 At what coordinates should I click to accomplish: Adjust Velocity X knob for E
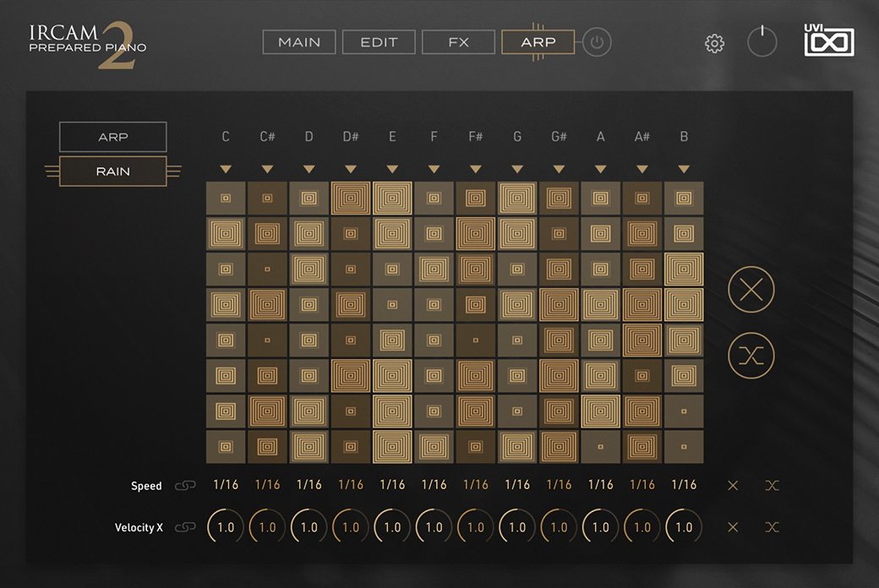392,527
